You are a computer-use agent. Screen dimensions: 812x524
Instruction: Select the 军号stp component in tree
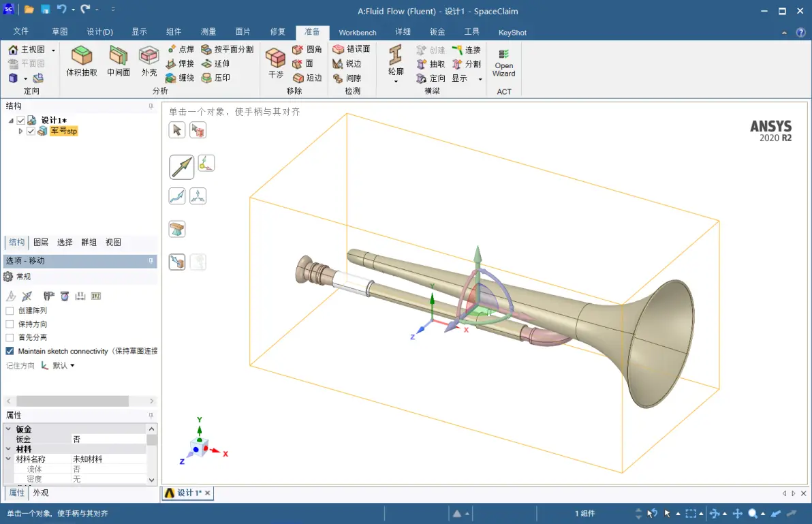64,131
